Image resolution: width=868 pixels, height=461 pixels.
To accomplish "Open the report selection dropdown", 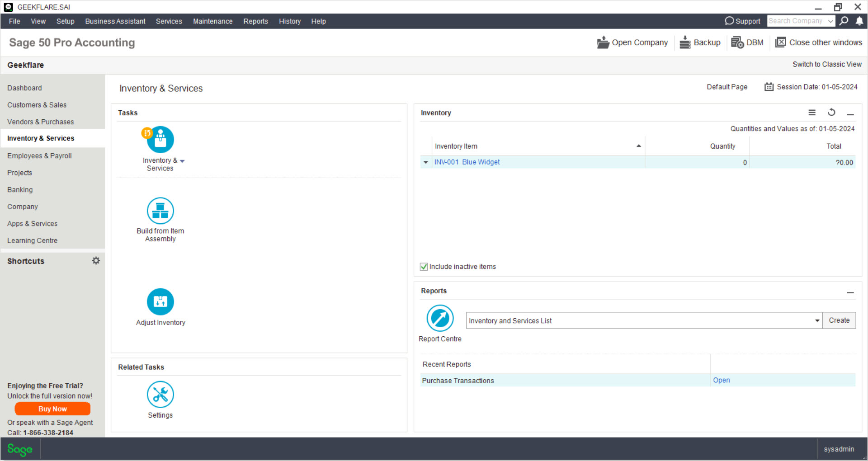I will (816, 320).
